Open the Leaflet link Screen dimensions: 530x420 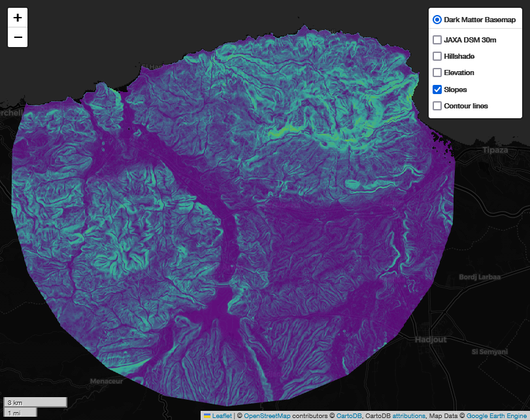pos(220,415)
